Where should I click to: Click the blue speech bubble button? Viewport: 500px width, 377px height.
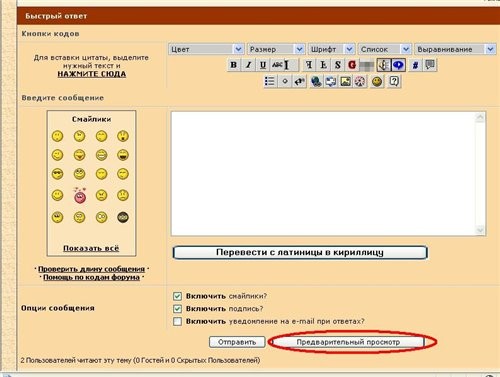[398, 65]
